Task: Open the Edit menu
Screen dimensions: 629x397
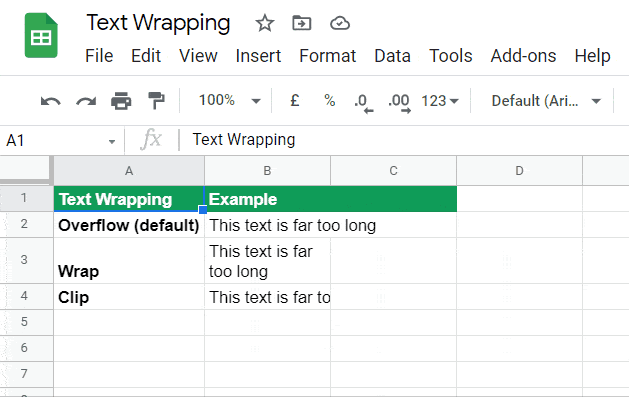Action: click(146, 56)
